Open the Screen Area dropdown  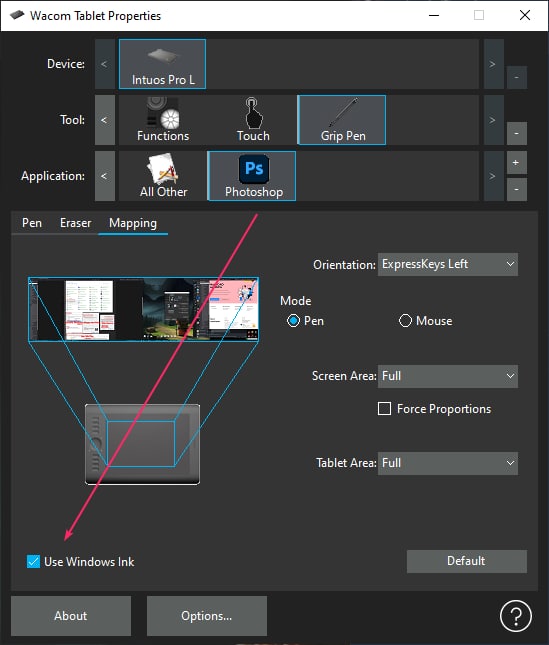click(x=447, y=376)
